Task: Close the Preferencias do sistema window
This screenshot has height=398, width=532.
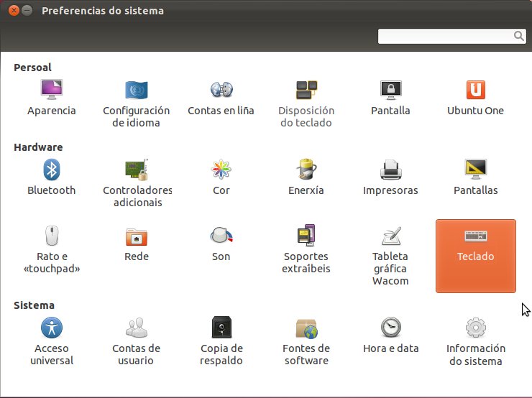Action: coord(14,11)
